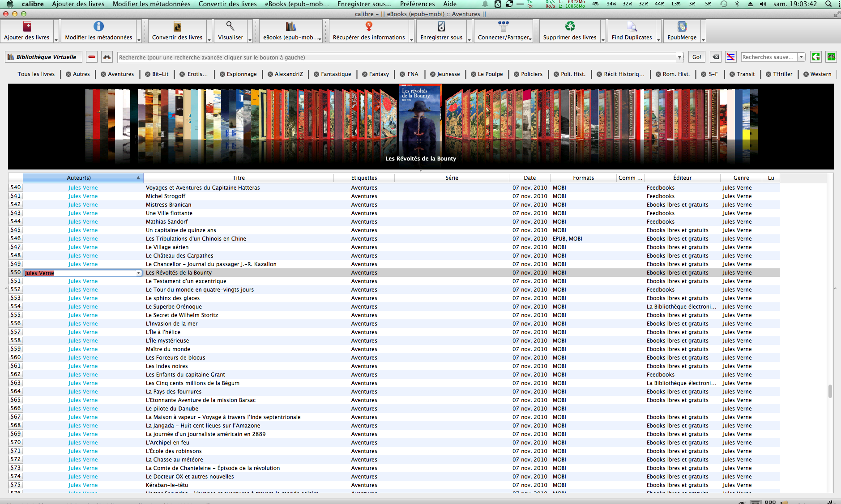Select the title 'Les Indes noires'
The image size is (841, 504).
tap(167, 366)
